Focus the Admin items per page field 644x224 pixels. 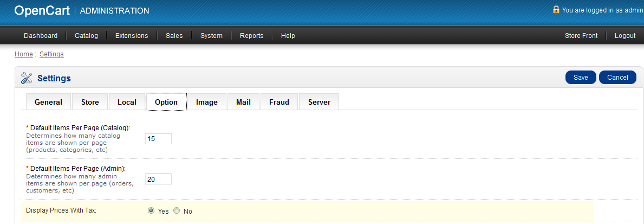click(x=158, y=180)
